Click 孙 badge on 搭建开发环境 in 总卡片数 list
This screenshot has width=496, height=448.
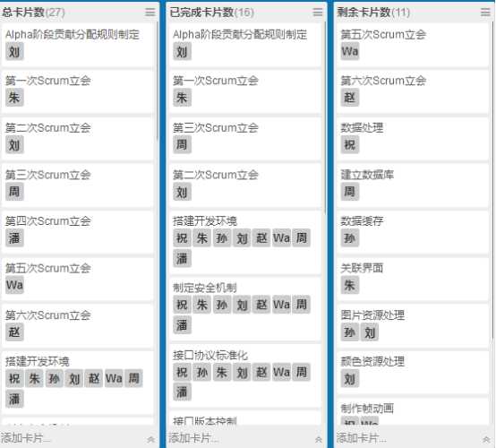coord(54,378)
